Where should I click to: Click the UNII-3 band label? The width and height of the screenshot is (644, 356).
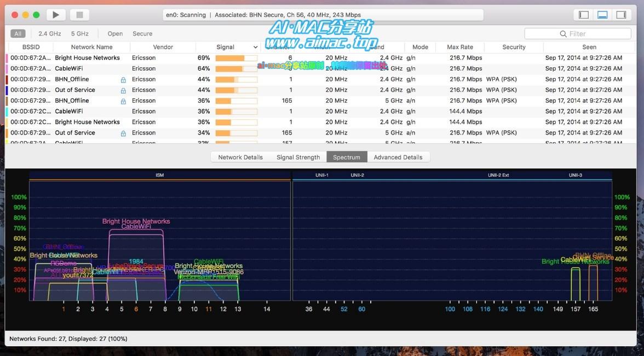click(576, 175)
